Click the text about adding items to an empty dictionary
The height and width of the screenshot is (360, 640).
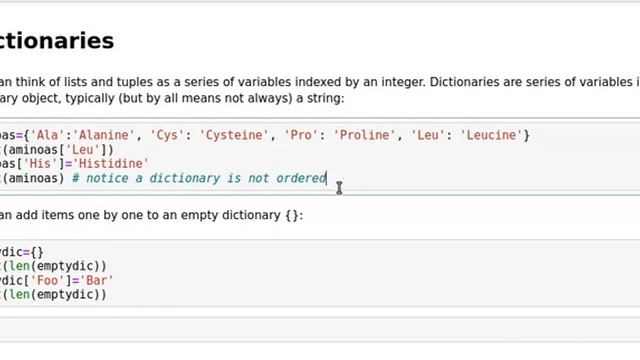(151, 215)
